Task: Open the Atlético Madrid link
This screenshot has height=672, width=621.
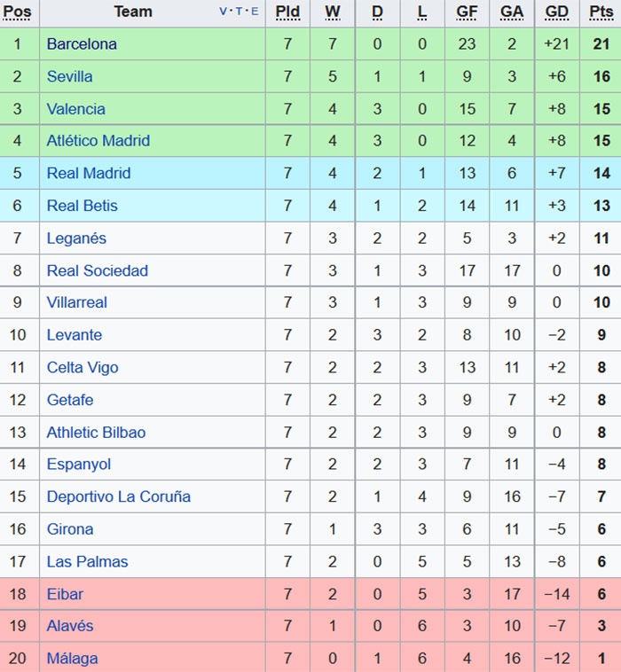Action: pos(98,140)
